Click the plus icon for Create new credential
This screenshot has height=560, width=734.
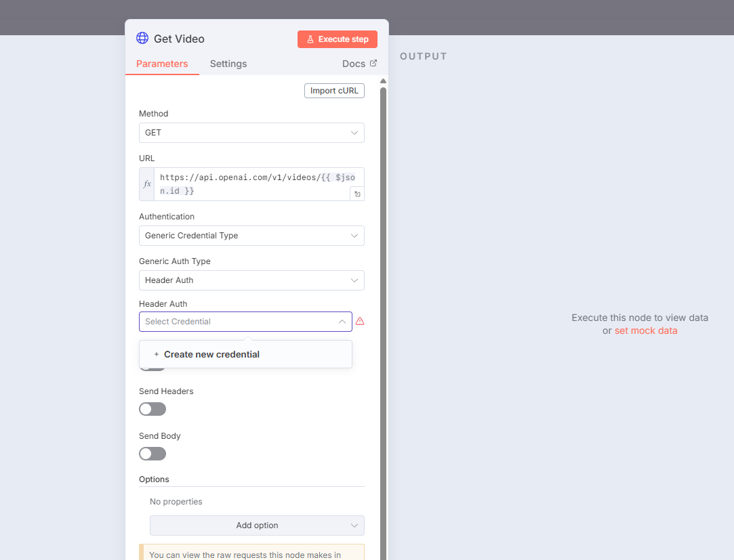tap(157, 354)
